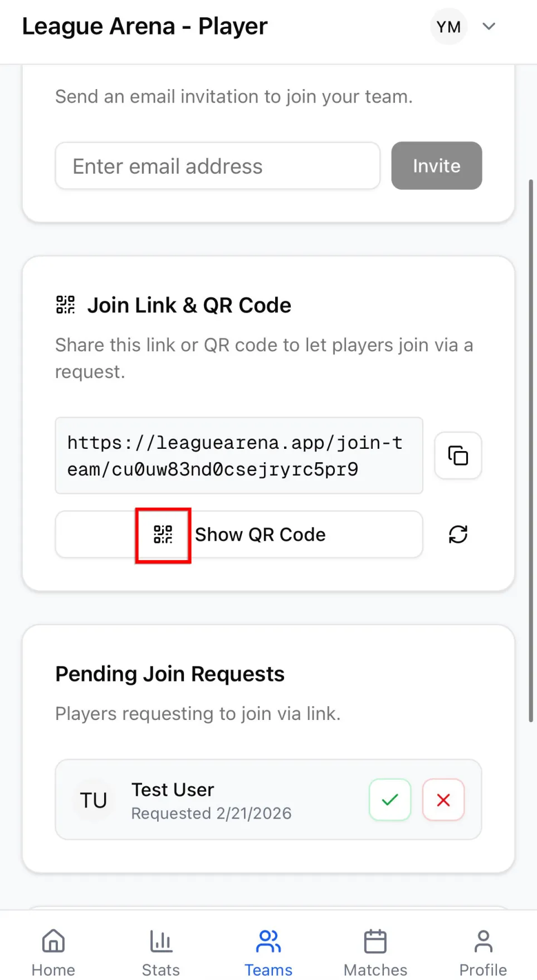Click the Invite button
Screen dimensions: 537x980
tap(436, 165)
